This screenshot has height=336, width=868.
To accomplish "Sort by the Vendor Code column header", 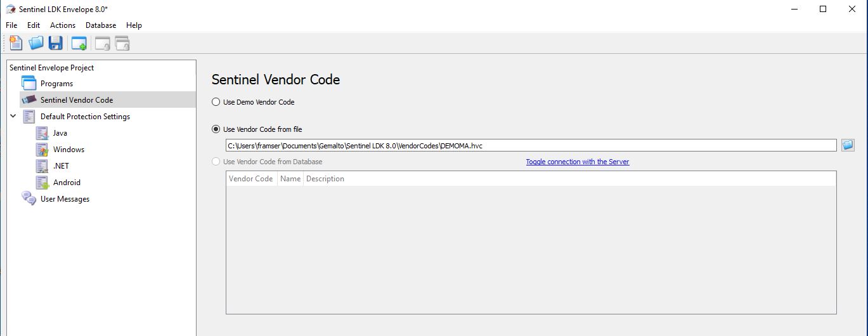I will pos(251,179).
